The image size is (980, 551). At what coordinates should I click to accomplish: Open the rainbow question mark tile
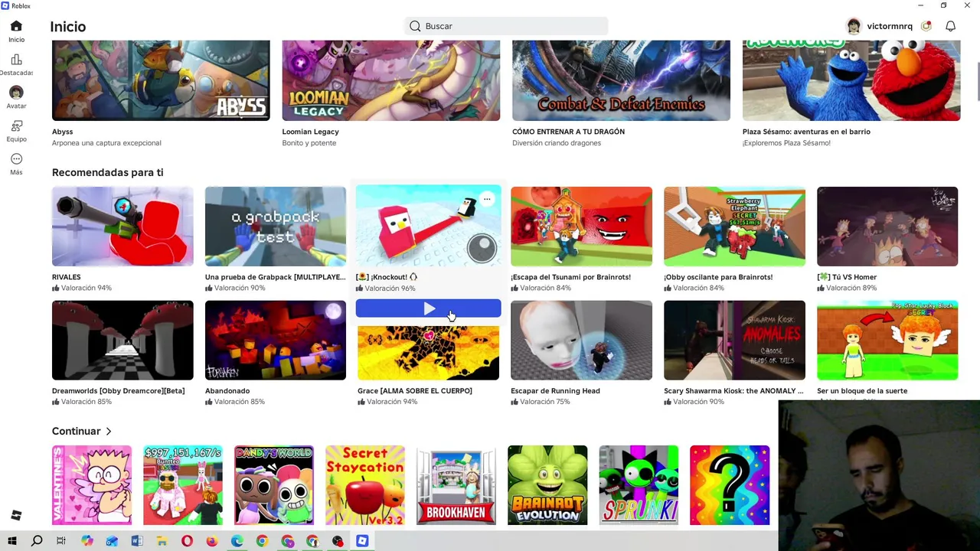pos(730,485)
